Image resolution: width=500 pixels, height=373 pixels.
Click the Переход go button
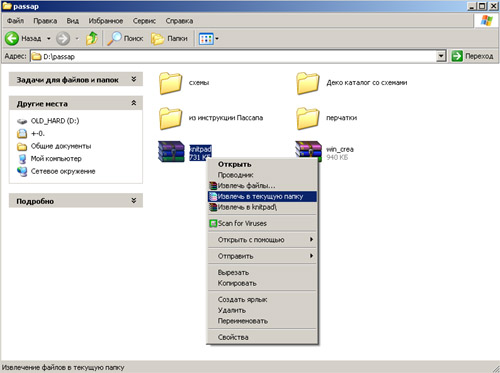tap(472, 56)
